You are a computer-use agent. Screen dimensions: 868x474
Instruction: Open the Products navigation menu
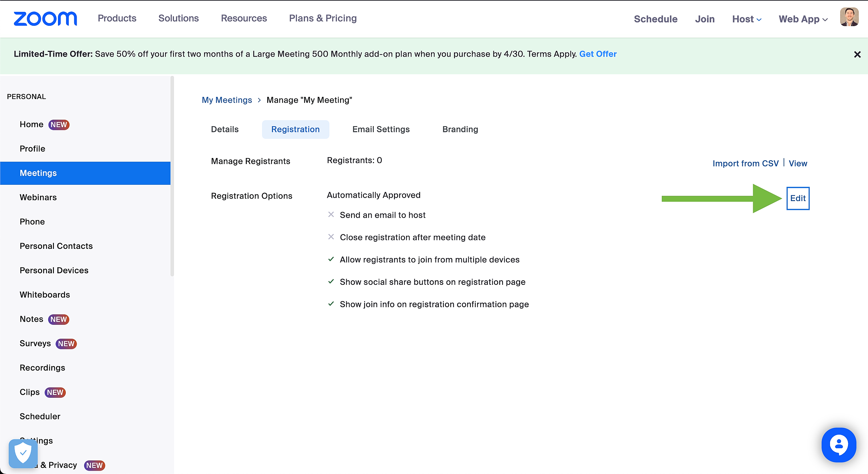117,18
